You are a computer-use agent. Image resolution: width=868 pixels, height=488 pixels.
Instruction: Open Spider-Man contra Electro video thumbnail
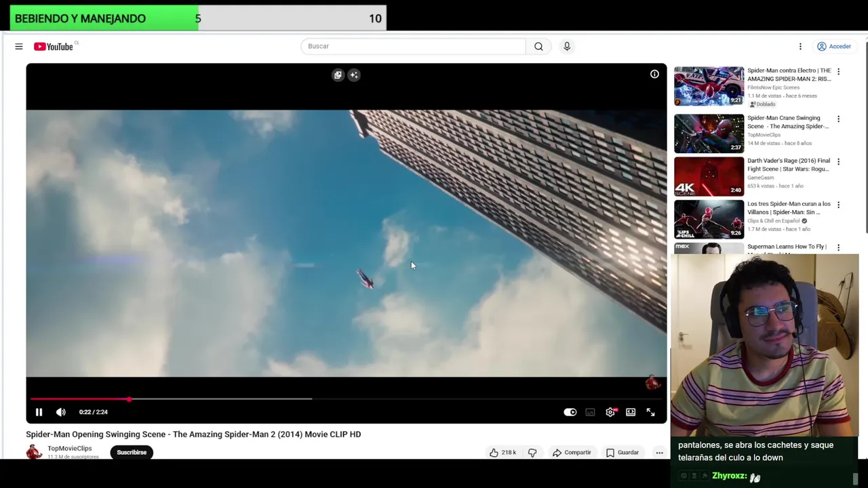pyautogui.click(x=709, y=86)
